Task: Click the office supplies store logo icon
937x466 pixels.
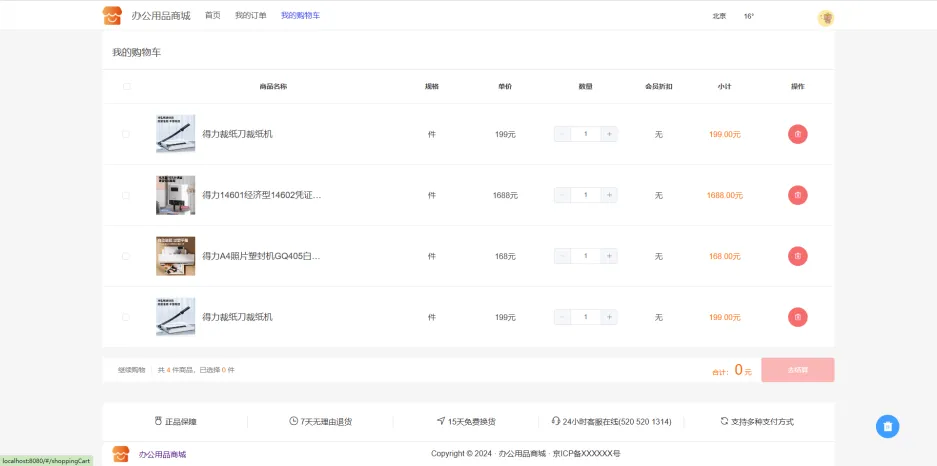Action: [112, 16]
